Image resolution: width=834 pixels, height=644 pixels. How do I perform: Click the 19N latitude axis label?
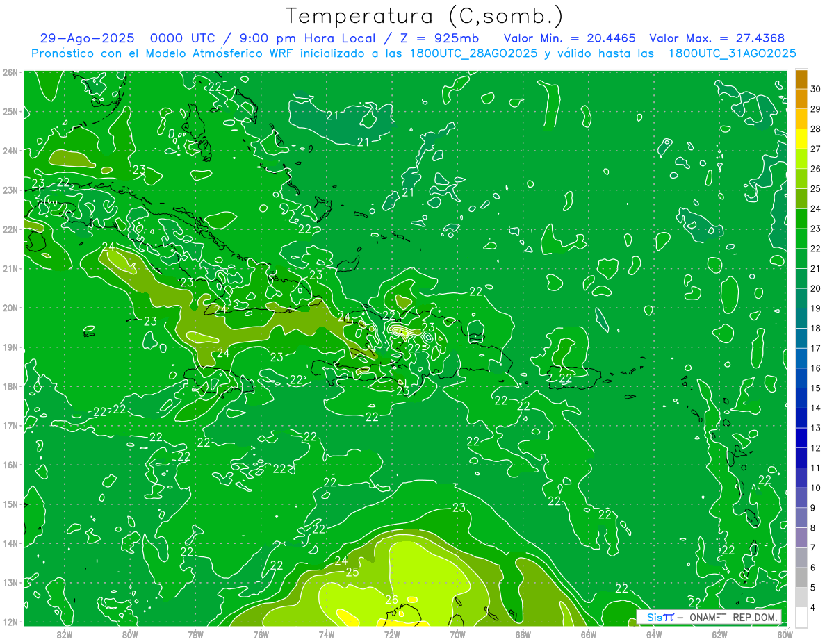click(10, 347)
